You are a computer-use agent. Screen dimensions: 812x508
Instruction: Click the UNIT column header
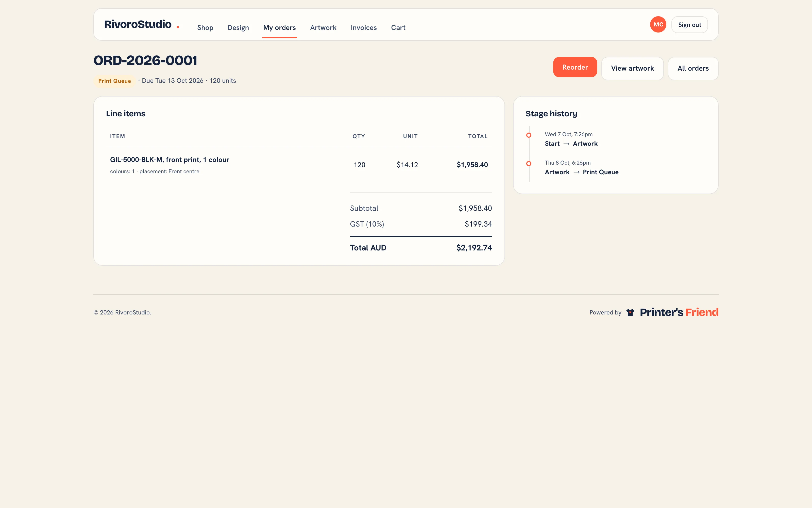[x=410, y=136]
